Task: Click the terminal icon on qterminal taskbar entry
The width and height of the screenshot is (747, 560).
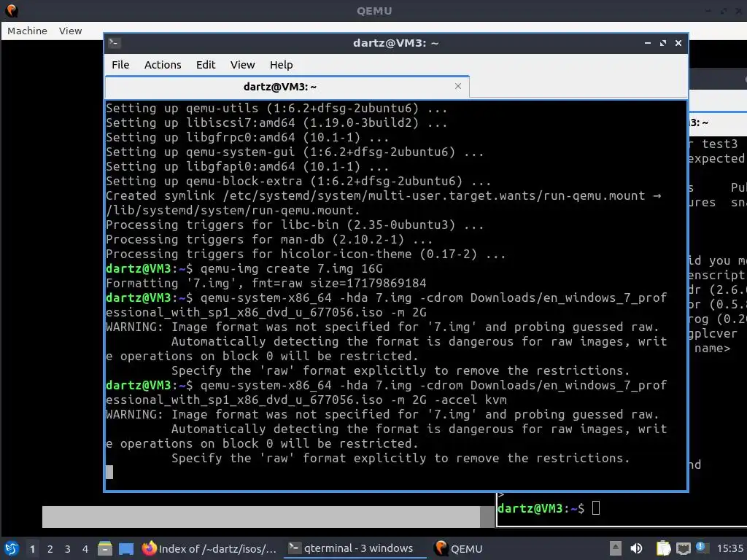Action: point(295,548)
